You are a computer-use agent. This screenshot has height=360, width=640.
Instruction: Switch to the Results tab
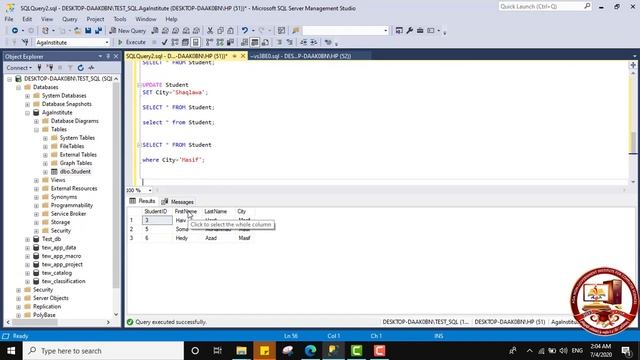pos(142,201)
